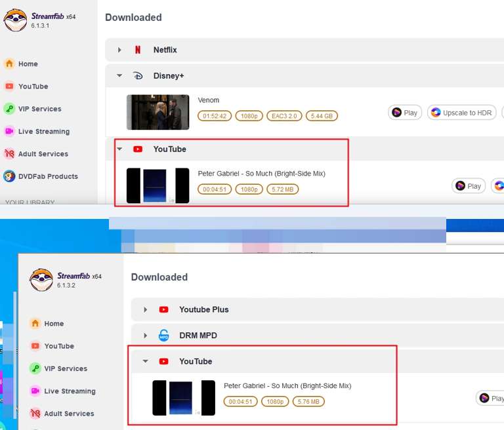504x430 pixels.
Task: Play the Venom download
Action: 405,112
